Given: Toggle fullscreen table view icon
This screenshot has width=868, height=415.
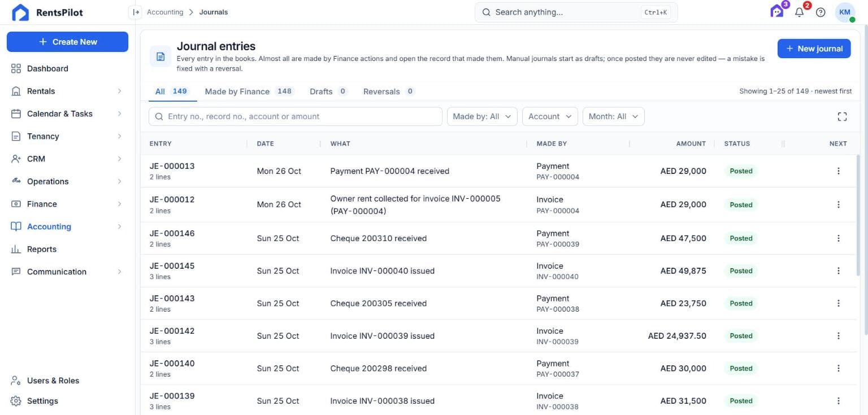Looking at the screenshot, I should coord(842,116).
